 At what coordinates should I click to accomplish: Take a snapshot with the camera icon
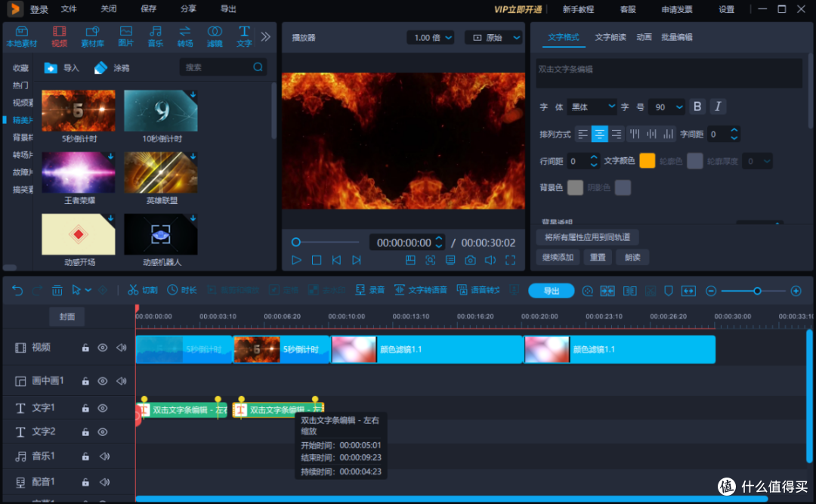pyautogui.click(x=470, y=260)
